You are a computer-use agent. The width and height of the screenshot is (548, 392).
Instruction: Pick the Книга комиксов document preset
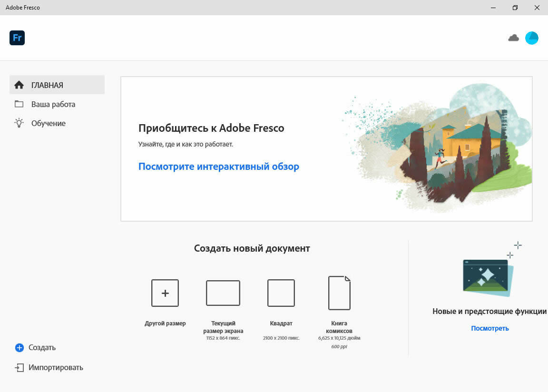pyautogui.click(x=339, y=293)
